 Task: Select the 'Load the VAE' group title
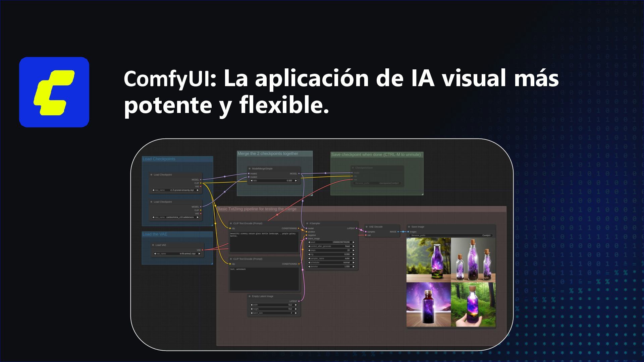[x=155, y=234]
